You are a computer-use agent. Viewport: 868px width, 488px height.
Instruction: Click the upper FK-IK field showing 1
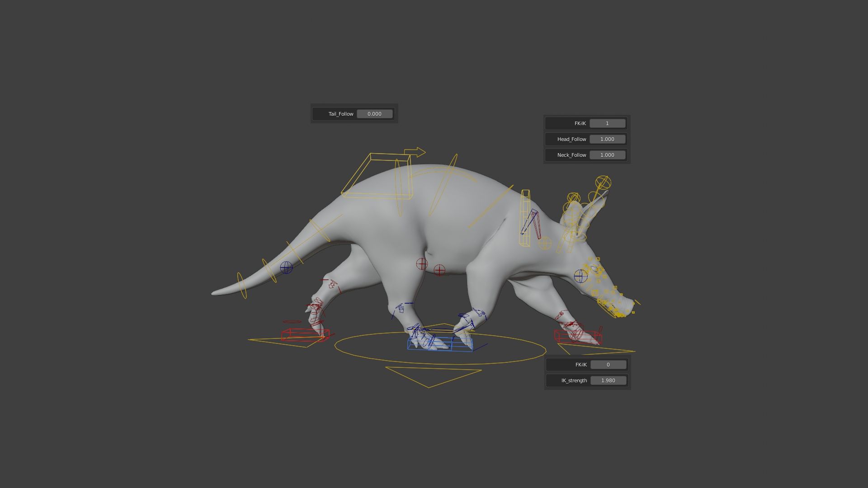[x=607, y=123]
